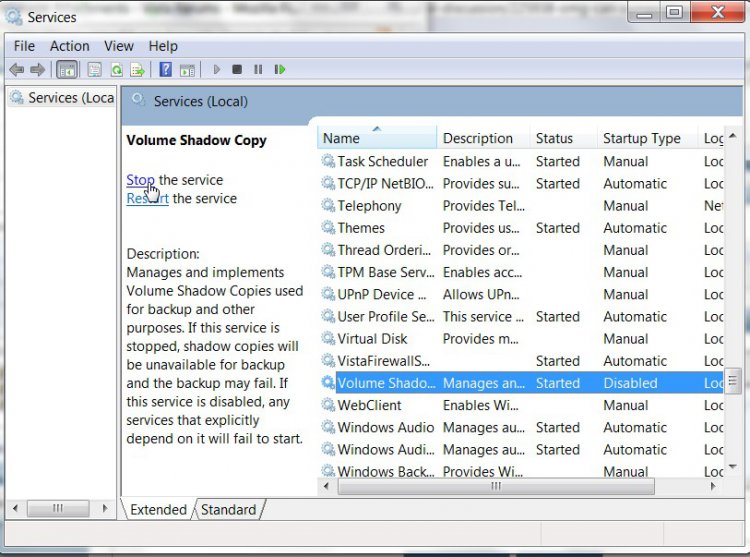
Task: Click the services list vertical scrollbar thumb
Action: click(732, 381)
